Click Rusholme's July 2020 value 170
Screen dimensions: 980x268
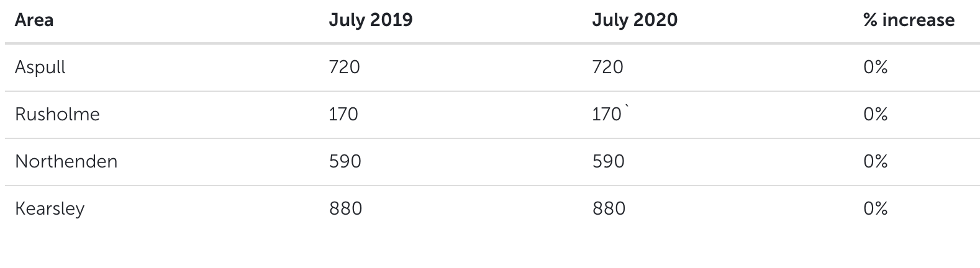pos(607,114)
